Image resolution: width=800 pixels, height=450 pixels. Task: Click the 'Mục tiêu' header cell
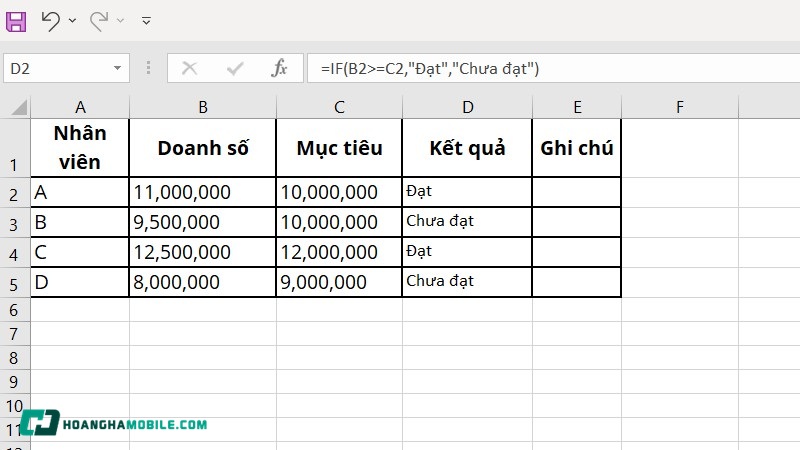click(x=339, y=148)
